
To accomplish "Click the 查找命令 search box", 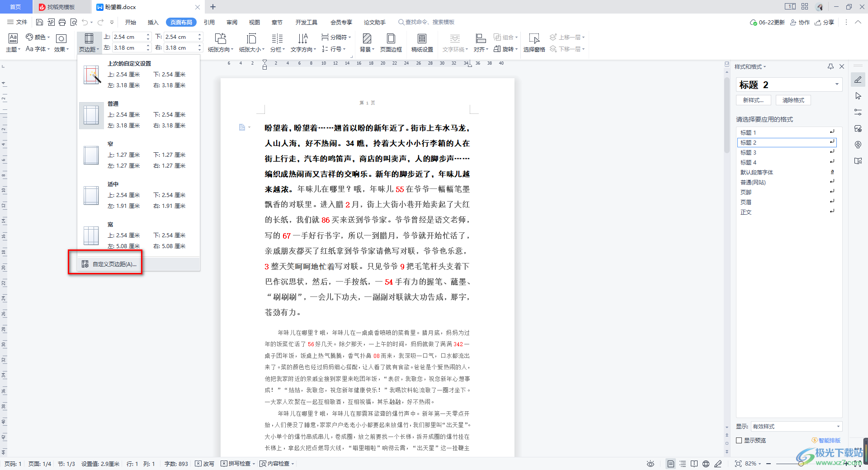I will pos(426,22).
